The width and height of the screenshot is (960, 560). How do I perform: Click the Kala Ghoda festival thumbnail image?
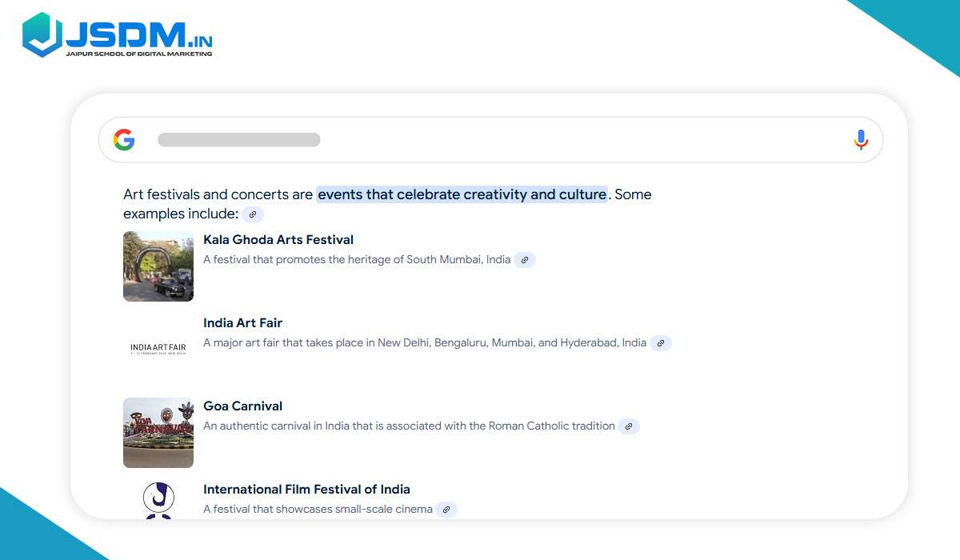pyautogui.click(x=158, y=266)
